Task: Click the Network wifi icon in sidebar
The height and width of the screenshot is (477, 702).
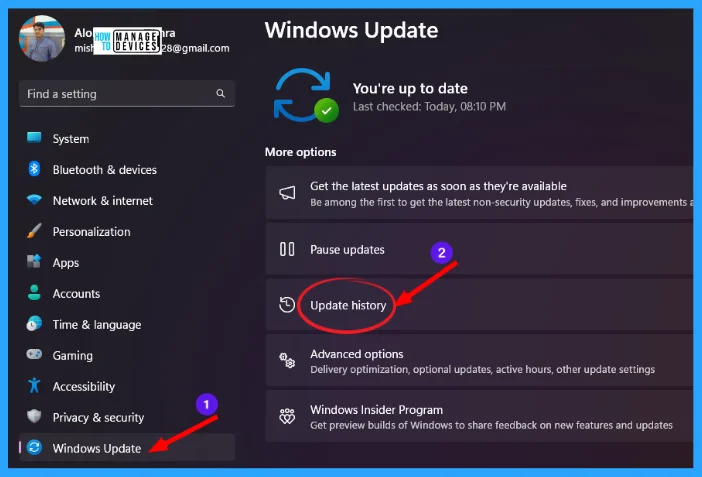Action: [x=34, y=200]
